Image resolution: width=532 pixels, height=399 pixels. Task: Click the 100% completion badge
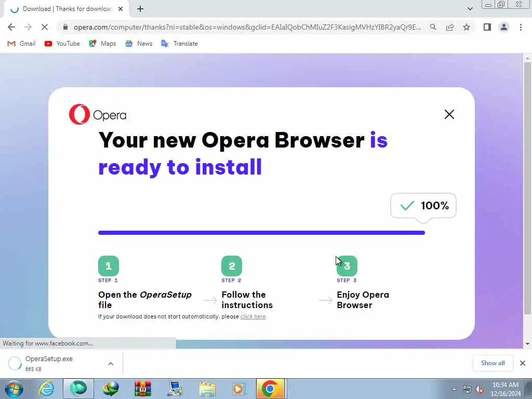(x=423, y=206)
